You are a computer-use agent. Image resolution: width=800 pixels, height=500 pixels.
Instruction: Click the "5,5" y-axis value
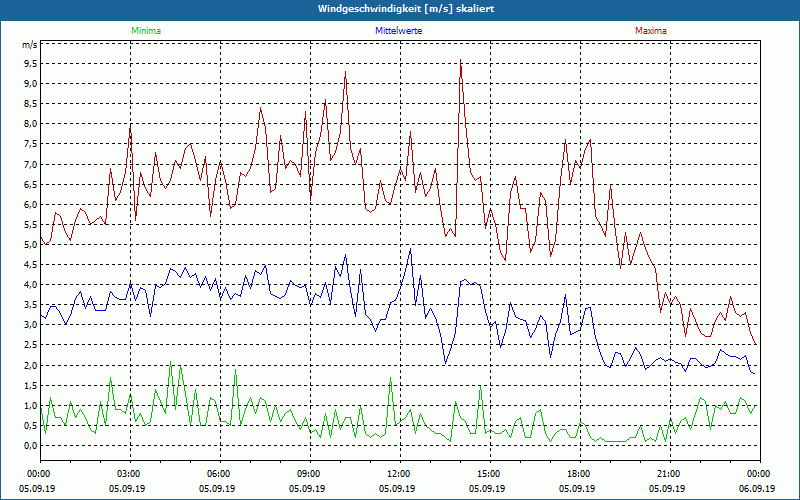(x=31, y=224)
